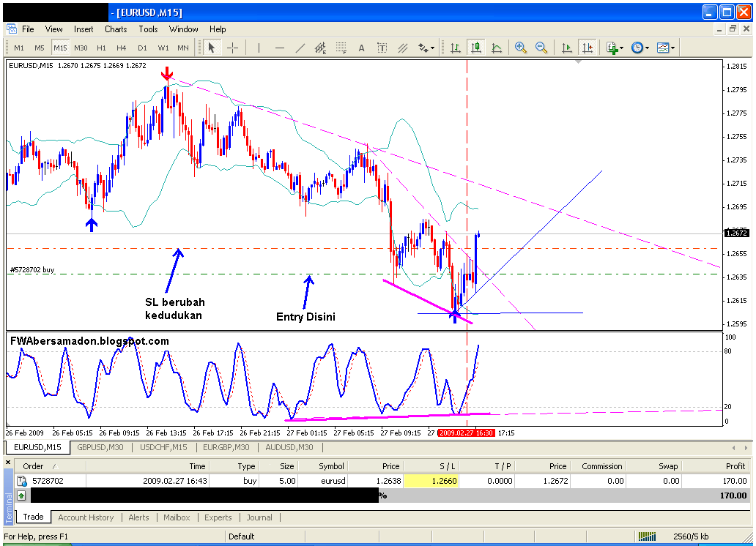
Task: Toggle chart auto scroll
Action: point(567,48)
